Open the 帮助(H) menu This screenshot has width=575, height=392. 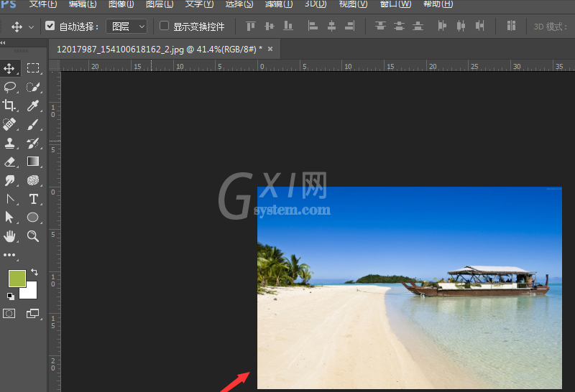pos(438,4)
